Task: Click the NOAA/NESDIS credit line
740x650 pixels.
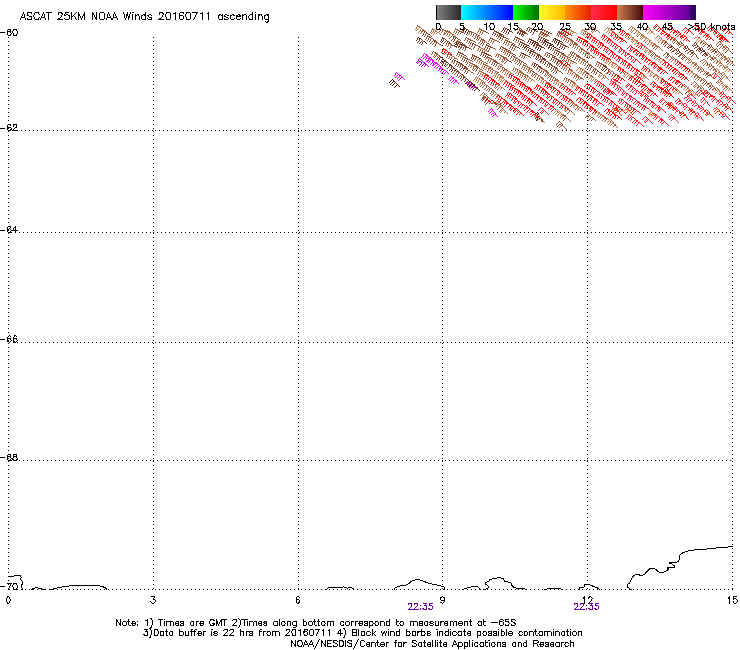Action: tap(432, 644)
